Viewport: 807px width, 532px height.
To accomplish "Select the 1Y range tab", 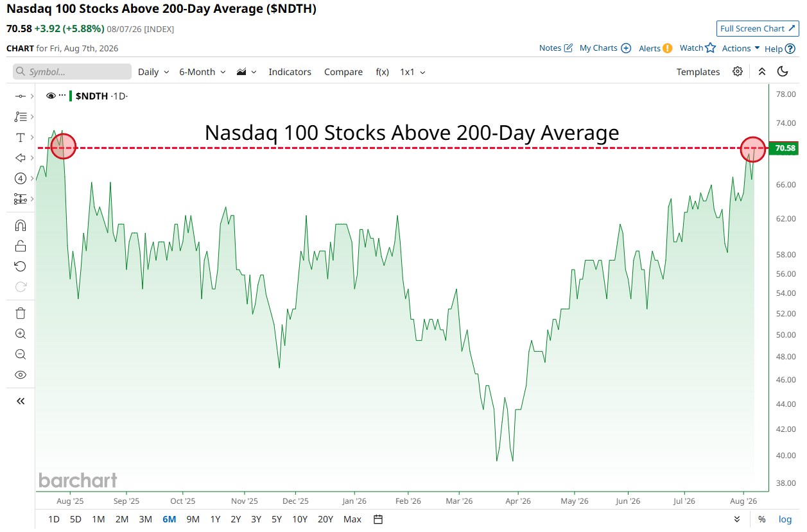I will pos(215,519).
